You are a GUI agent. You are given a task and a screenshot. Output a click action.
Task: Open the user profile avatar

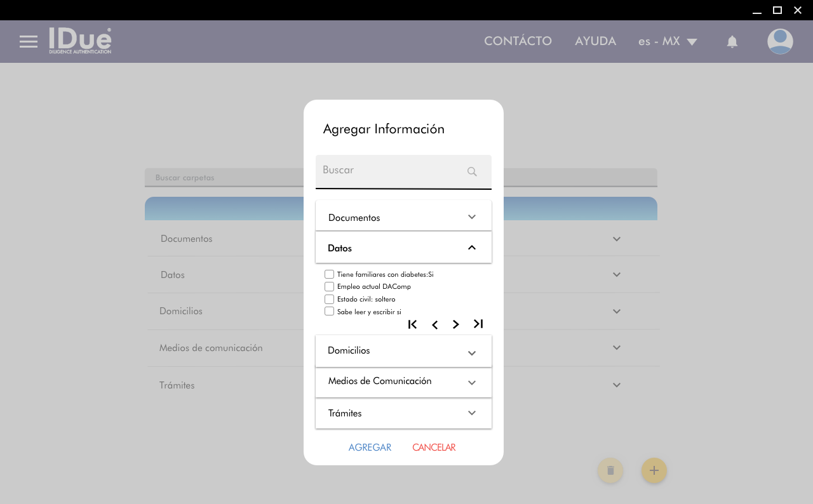point(780,41)
